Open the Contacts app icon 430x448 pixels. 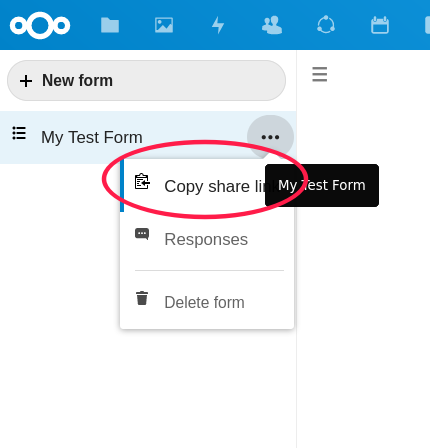click(272, 25)
